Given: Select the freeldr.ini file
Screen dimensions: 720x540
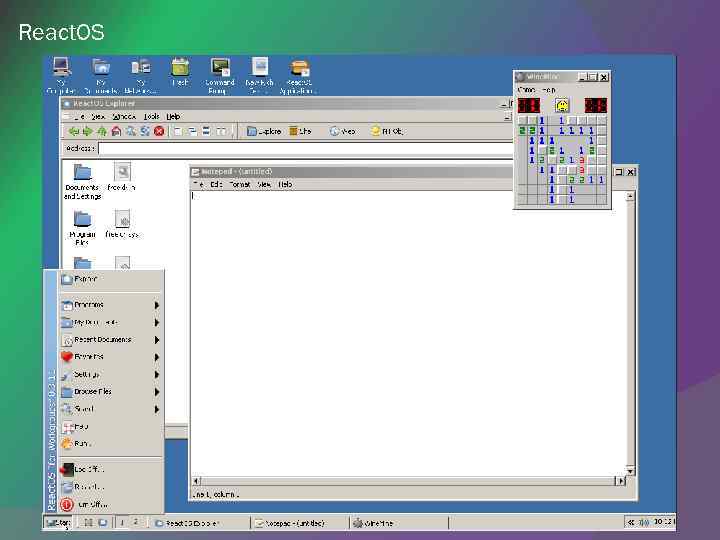Looking at the screenshot, I should click(122, 176).
